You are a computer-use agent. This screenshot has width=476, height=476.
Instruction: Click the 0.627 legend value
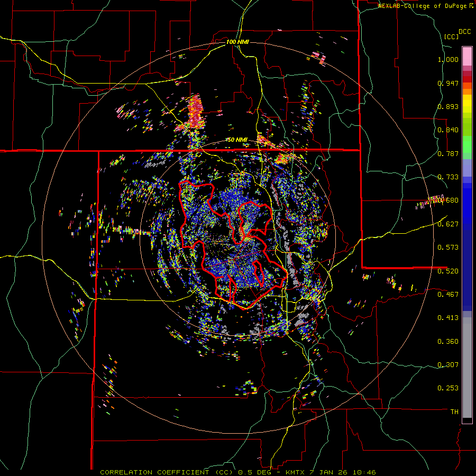[x=448, y=224]
